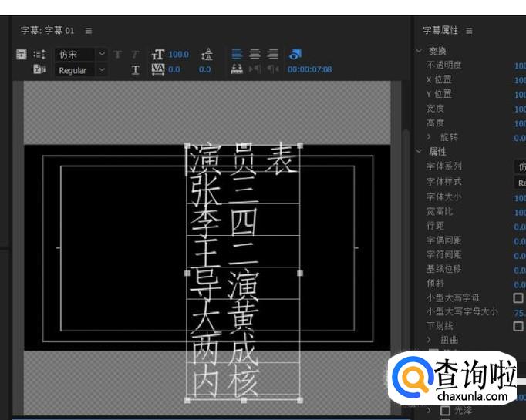Click the font size tT icon
Image resolution: width=526 pixels, height=420 pixels.
pyautogui.click(x=158, y=54)
